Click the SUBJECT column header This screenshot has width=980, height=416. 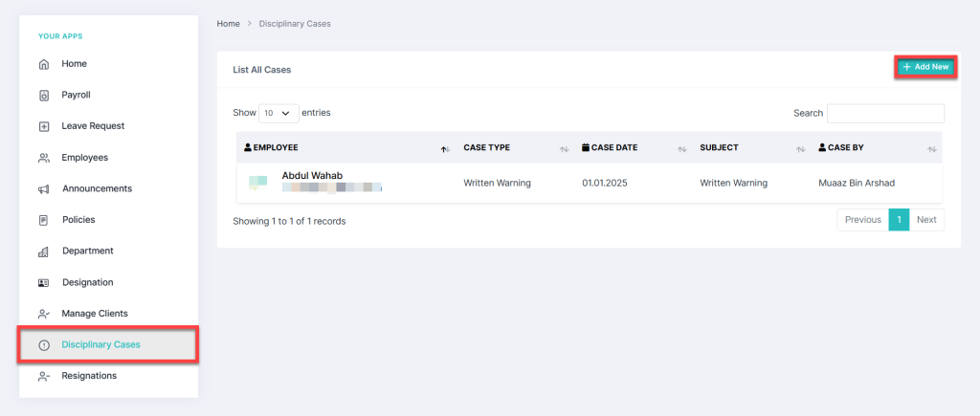(720, 148)
